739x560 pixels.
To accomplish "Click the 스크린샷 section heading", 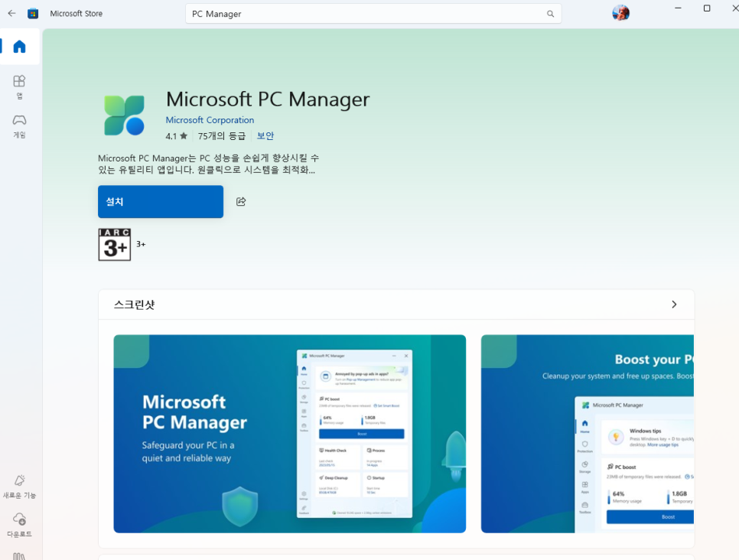I will 135,304.
